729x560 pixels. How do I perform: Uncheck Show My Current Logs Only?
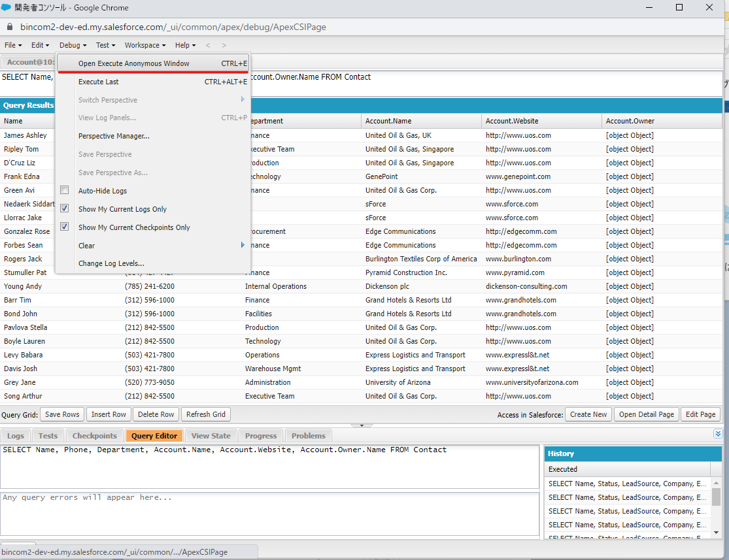[x=63, y=208]
